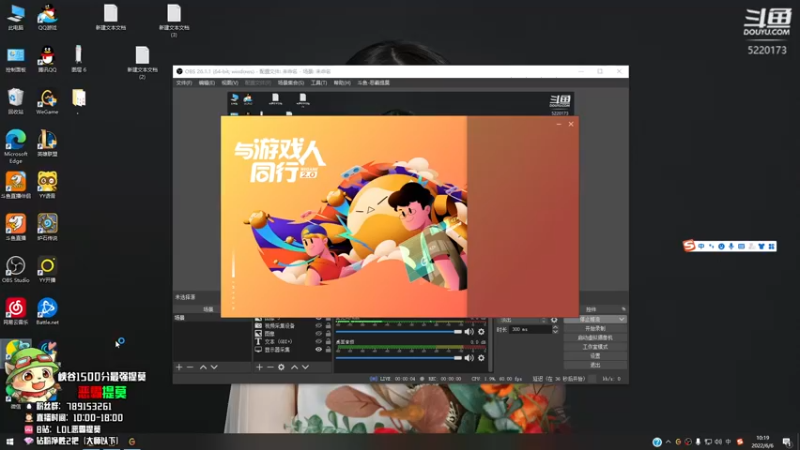Image resolution: width=800 pixels, height=450 pixels.
Task: Open the 斗鱼直播 desktop shortcut
Action: coord(15,228)
